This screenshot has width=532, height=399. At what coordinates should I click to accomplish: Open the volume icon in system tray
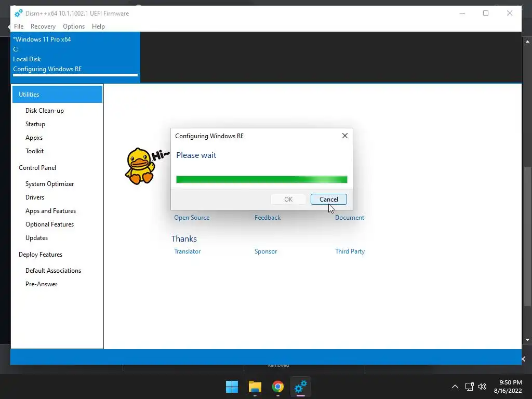pos(482,387)
